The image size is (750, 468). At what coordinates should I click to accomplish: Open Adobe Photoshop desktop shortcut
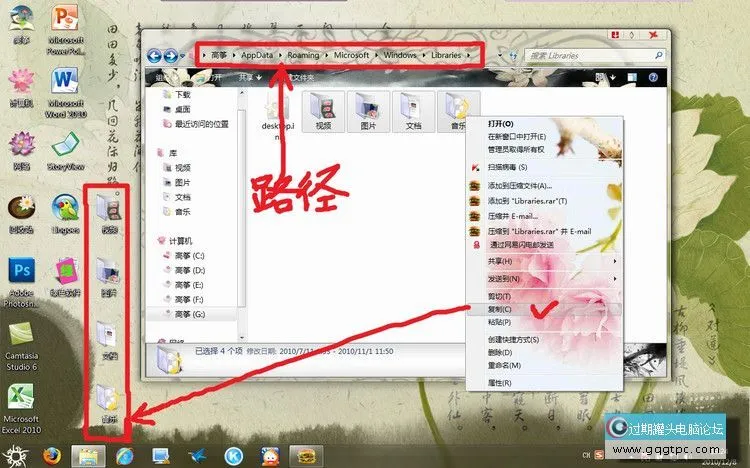click(x=22, y=282)
